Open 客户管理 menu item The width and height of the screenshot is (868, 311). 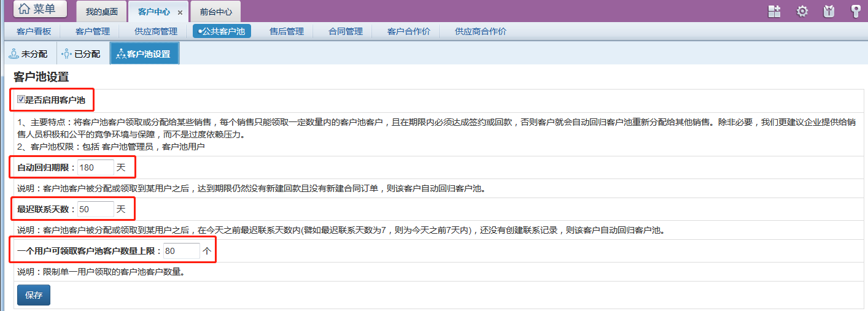click(x=93, y=31)
